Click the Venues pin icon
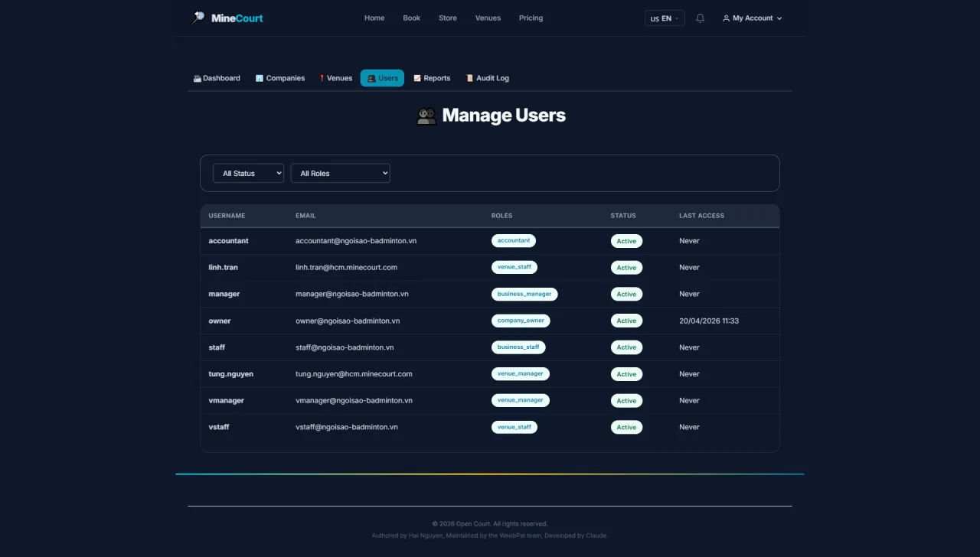Image resolution: width=980 pixels, height=557 pixels. pos(322,78)
